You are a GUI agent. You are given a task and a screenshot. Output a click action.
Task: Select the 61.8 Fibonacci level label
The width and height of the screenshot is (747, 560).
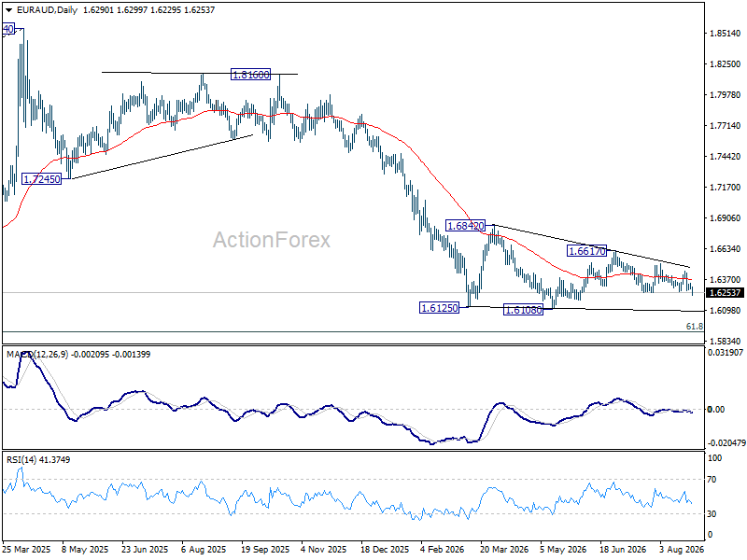pos(695,326)
